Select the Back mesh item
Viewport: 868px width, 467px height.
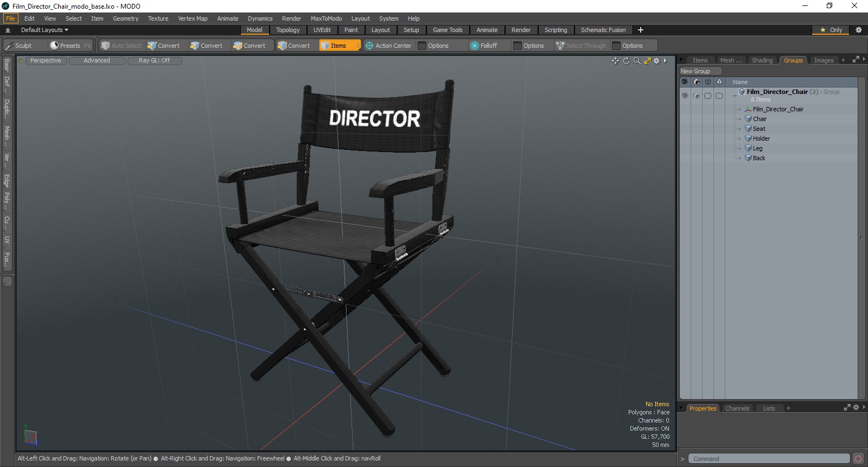[758, 158]
